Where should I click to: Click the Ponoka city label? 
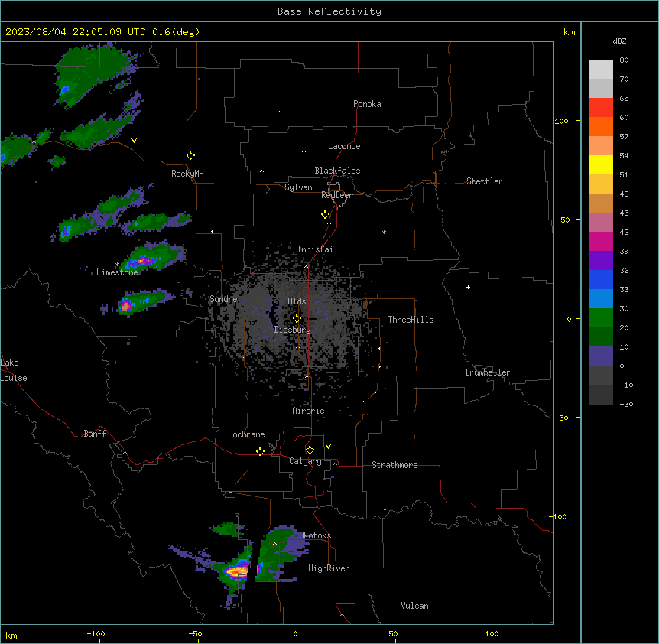pyautogui.click(x=367, y=104)
